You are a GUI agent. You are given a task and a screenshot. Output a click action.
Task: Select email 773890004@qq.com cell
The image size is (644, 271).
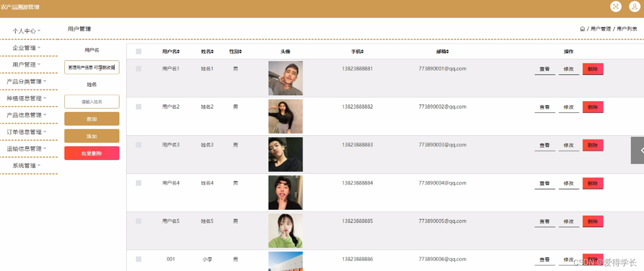pyautogui.click(x=442, y=183)
